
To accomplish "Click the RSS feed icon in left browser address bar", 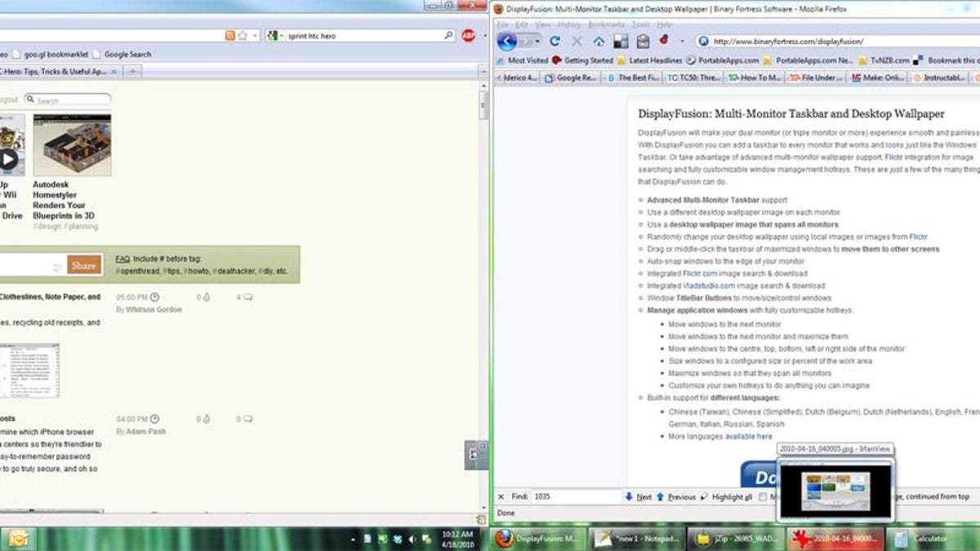I will 230,36.
